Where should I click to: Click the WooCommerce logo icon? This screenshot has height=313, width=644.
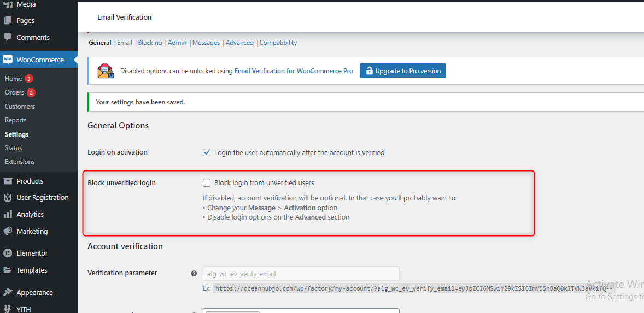pos(8,60)
